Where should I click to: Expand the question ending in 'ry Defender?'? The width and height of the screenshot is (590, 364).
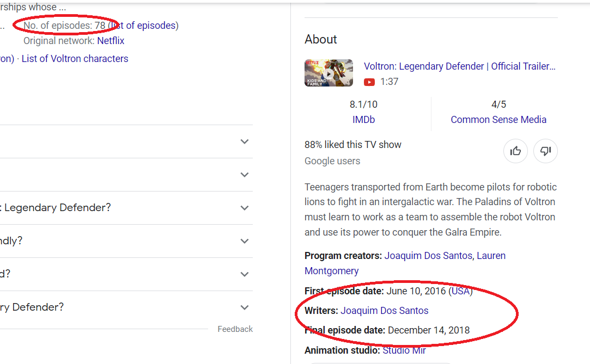pyautogui.click(x=126, y=307)
